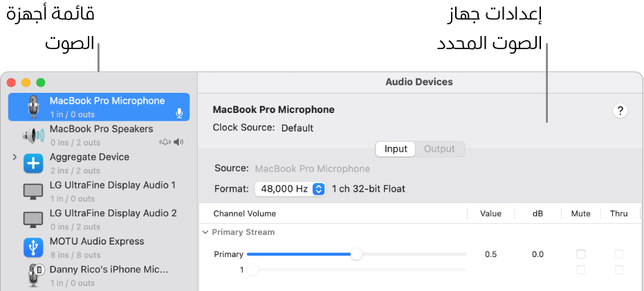Select MacBook Pro Microphone device icon
Image resolution: width=644 pixels, height=291 pixels.
[x=33, y=107]
